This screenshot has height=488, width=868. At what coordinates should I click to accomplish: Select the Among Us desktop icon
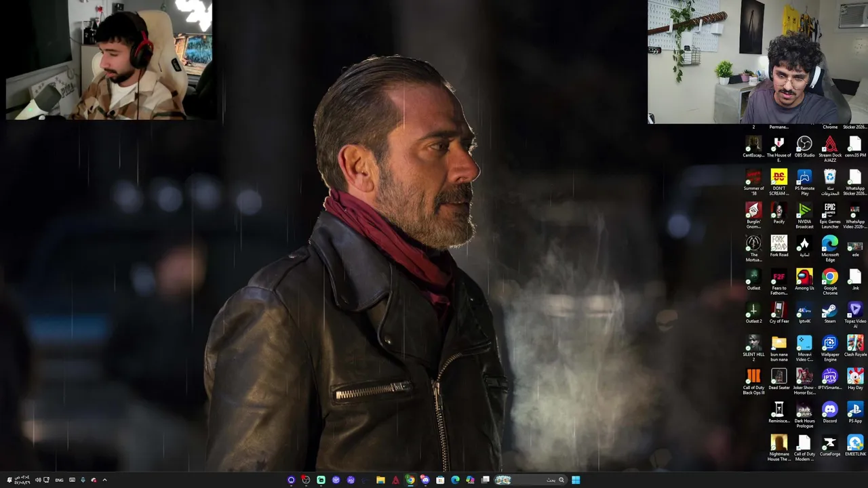click(804, 280)
